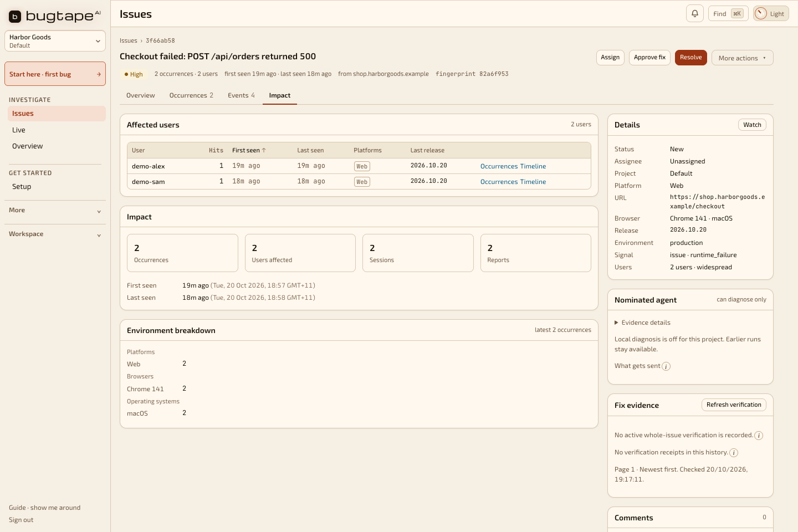This screenshot has height=532, width=798.
Task: Expand the Workspace sidebar section
Action: click(55, 234)
